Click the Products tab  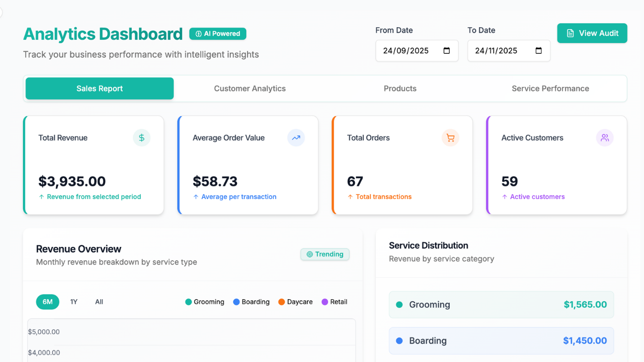click(400, 88)
